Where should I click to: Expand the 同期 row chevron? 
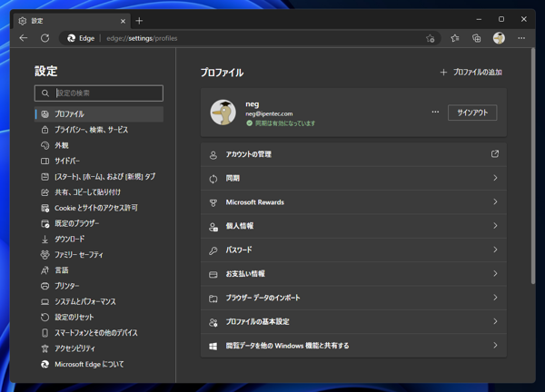click(495, 178)
